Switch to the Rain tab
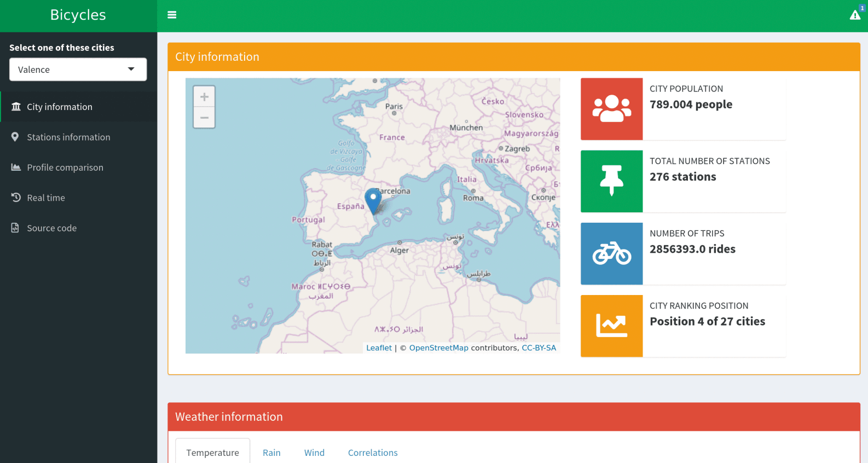 click(x=271, y=452)
